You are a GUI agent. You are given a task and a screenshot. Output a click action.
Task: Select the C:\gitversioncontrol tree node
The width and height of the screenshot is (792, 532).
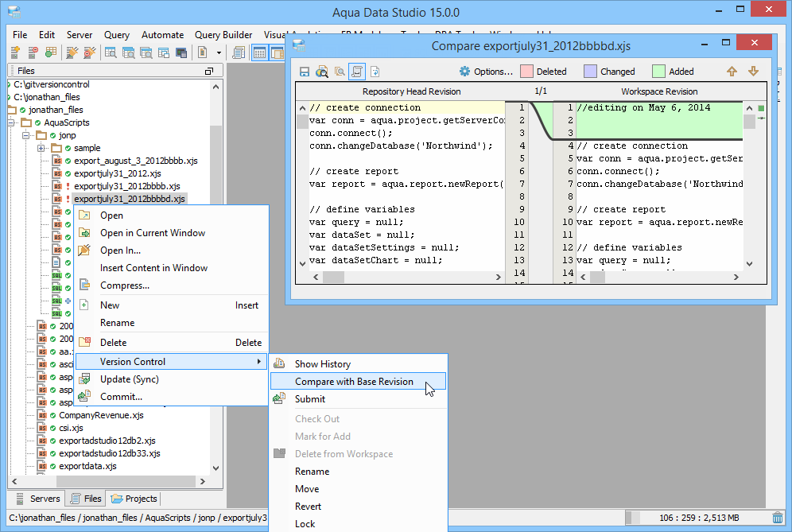(x=52, y=84)
